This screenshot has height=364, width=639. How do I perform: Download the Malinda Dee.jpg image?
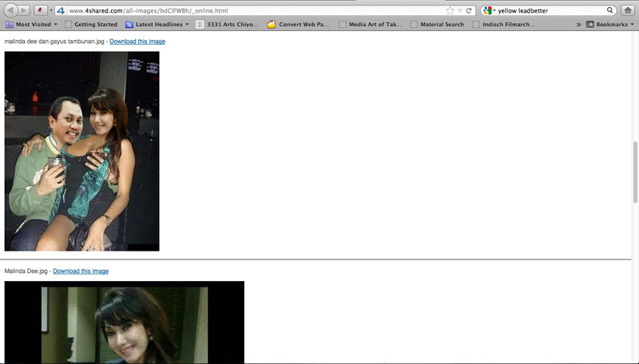[81, 271]
